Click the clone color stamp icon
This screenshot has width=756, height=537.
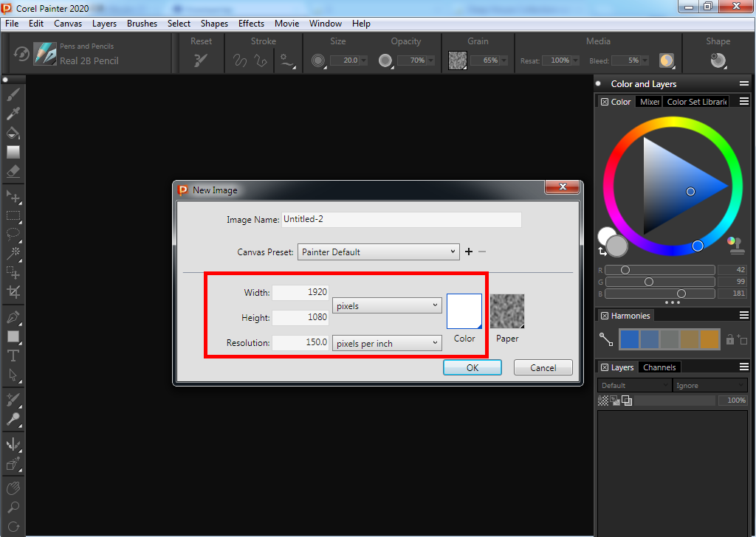(x=732, y=242)
